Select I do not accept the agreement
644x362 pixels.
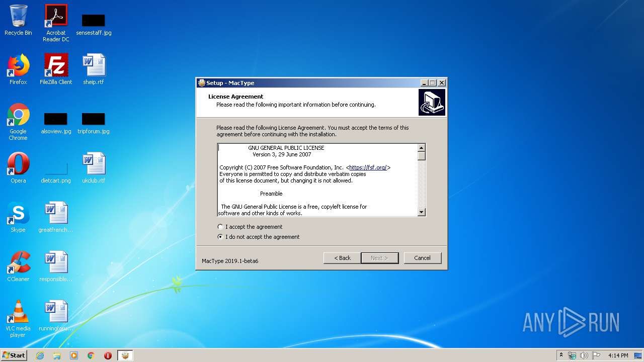coord(259,237)
